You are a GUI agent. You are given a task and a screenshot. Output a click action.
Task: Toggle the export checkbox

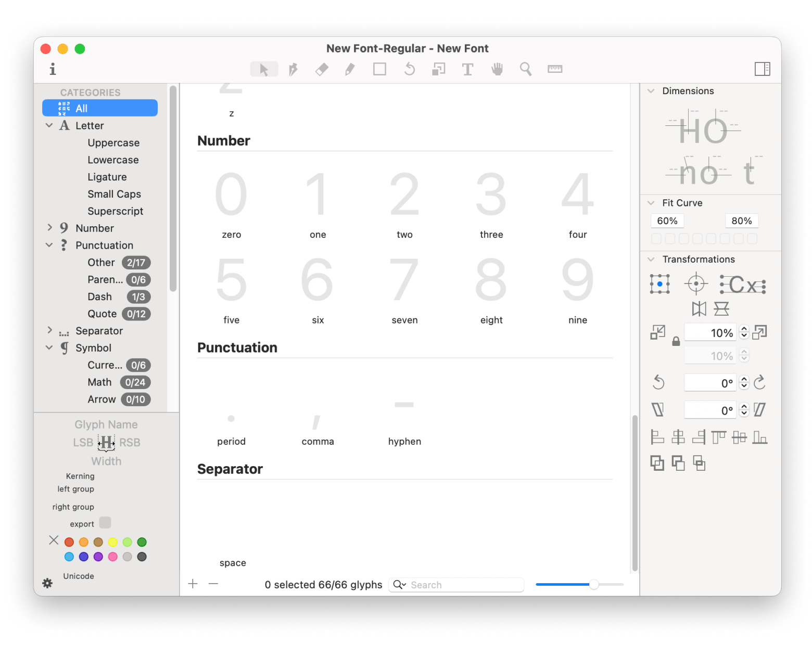point(105,523)
